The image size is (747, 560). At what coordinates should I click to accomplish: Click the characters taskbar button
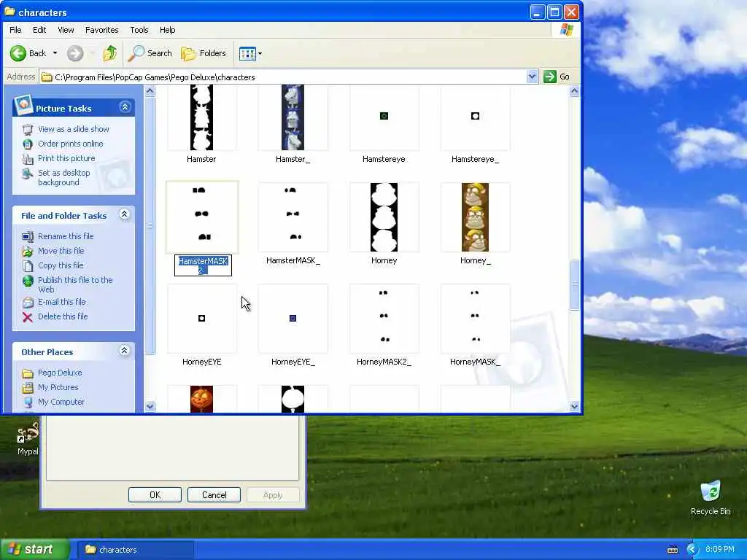tap(135, 550)
